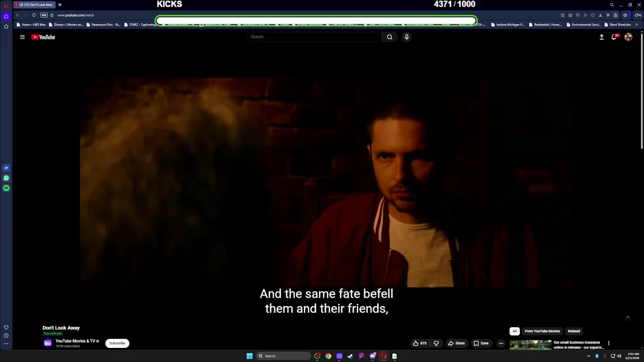Image resolution: width=644 pixels, height=362 pixels.
Task: Go to YouTube home via logo
Action: point(43,37)
